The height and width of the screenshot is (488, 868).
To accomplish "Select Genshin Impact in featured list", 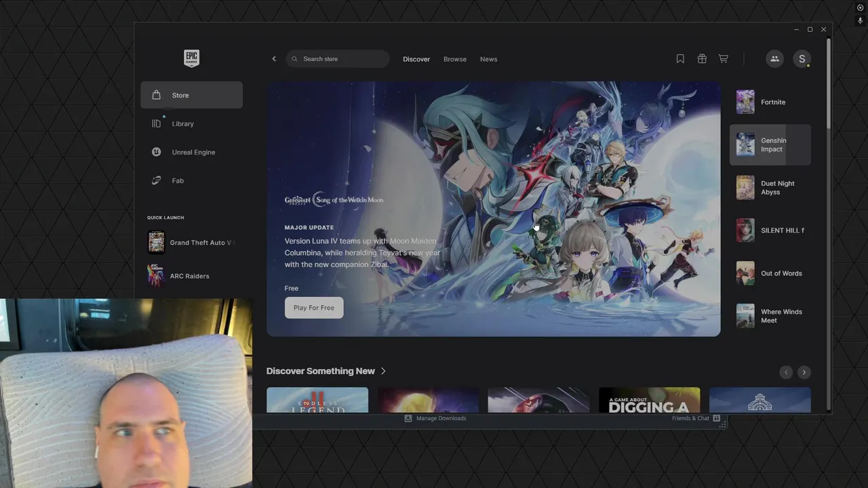I will click(770, 144).
